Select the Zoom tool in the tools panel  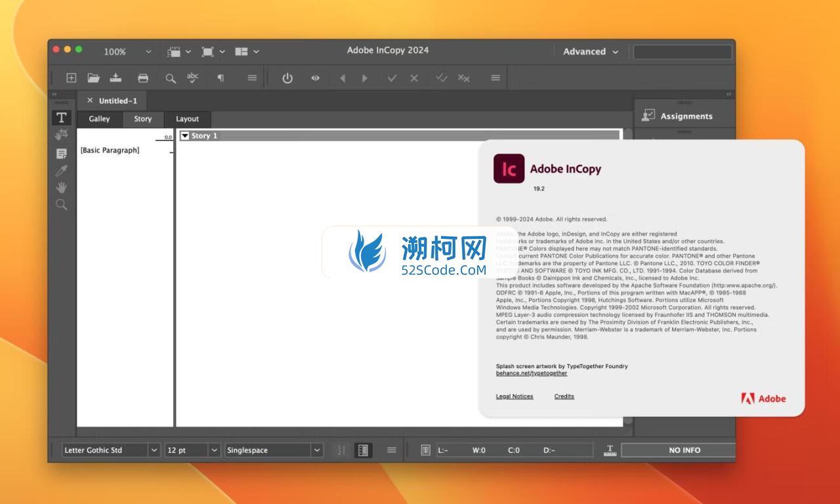point(62,205)
